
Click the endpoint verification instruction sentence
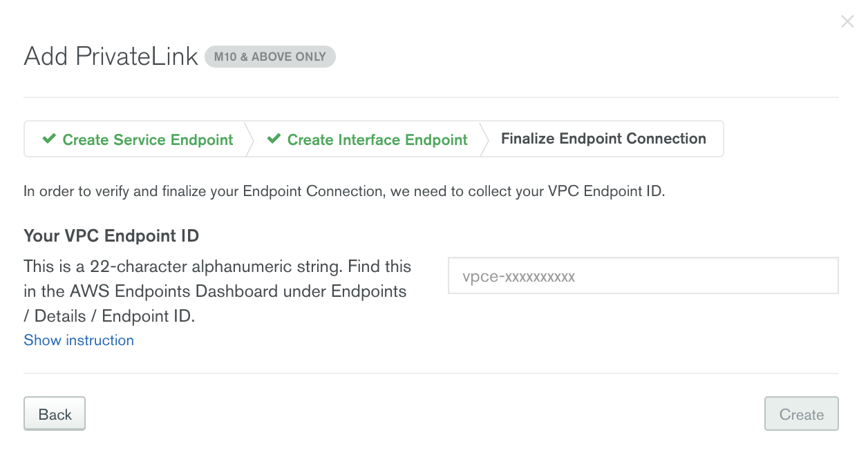(343, 191)
